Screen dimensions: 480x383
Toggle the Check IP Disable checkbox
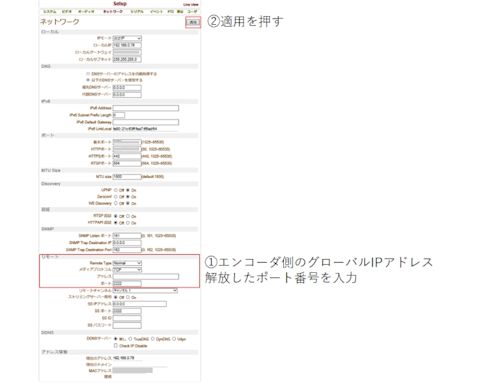pyautogui.click(x=116, y=346)
